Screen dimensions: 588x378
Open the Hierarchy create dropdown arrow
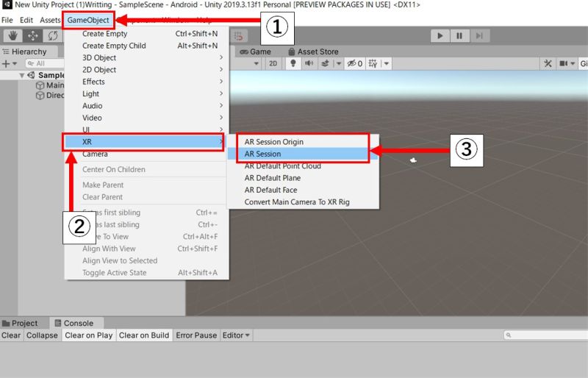coord(15,63)
